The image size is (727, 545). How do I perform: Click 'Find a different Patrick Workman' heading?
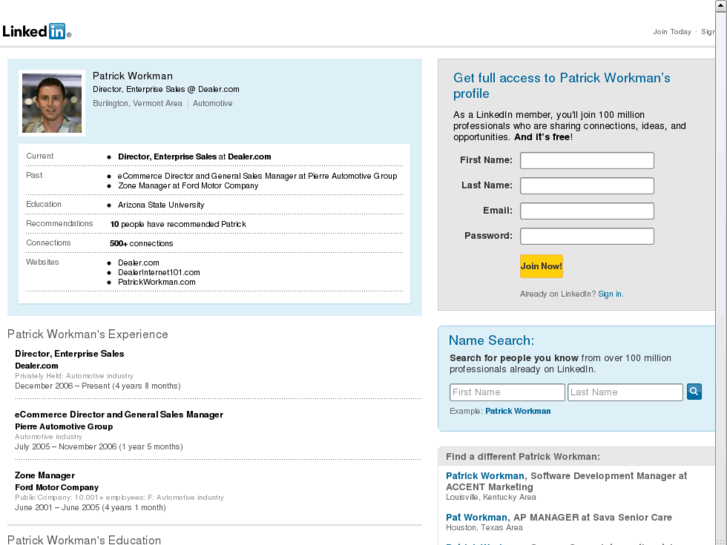523,457
